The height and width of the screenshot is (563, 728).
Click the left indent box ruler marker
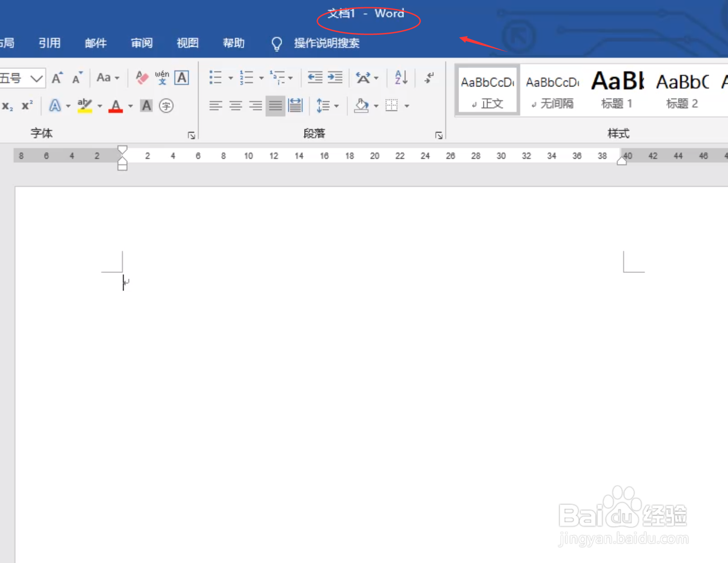(x=122, y=167)
